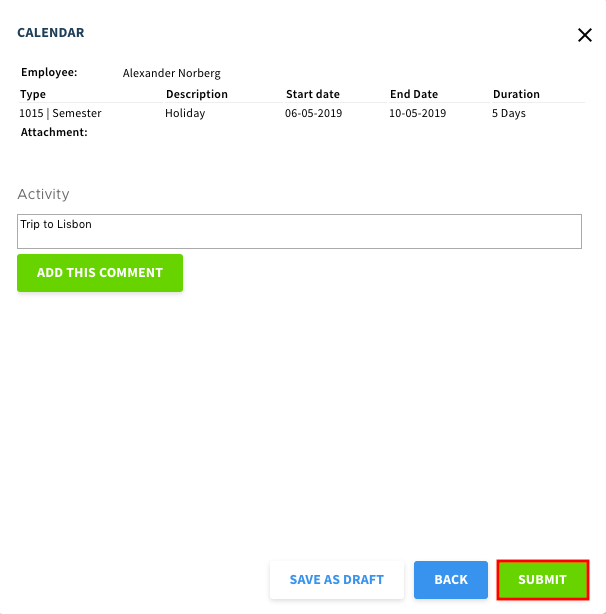This screenshot has height=614, width=606.
Task: Click the Add This Comment button
Action: 100,273
